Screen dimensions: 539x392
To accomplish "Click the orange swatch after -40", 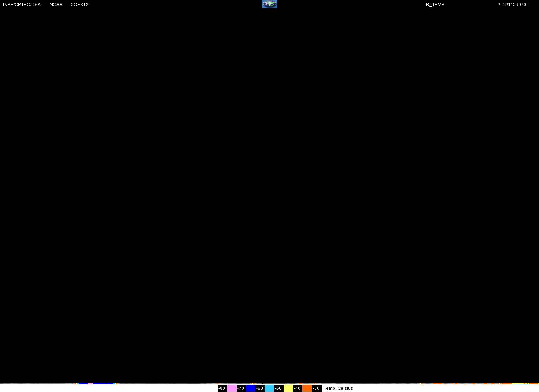I will click(307, 388).
